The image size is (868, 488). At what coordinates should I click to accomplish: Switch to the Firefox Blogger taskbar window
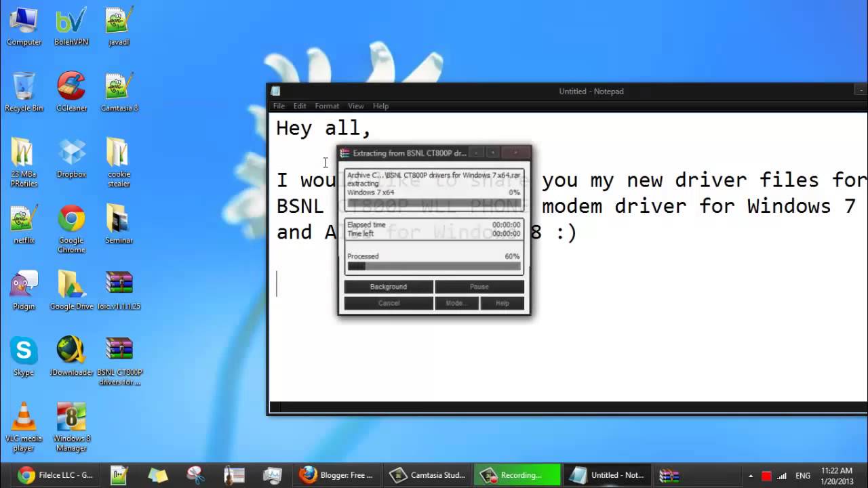(337, 475)
